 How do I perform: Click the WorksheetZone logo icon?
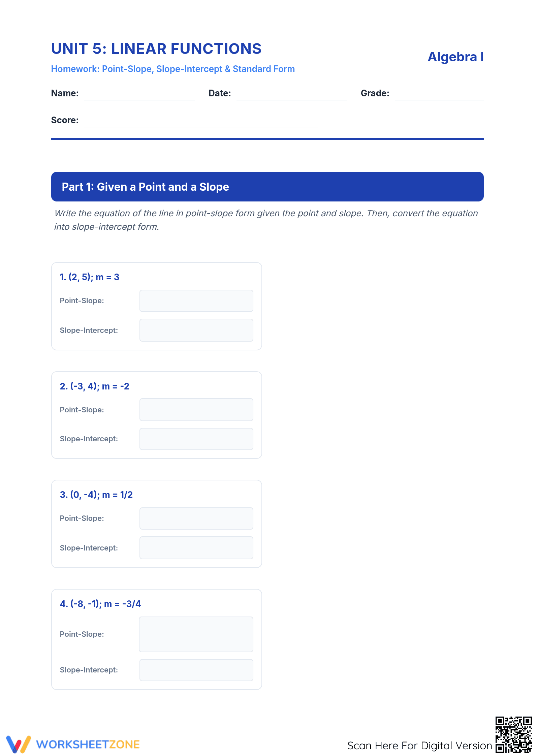click(19, 745)
